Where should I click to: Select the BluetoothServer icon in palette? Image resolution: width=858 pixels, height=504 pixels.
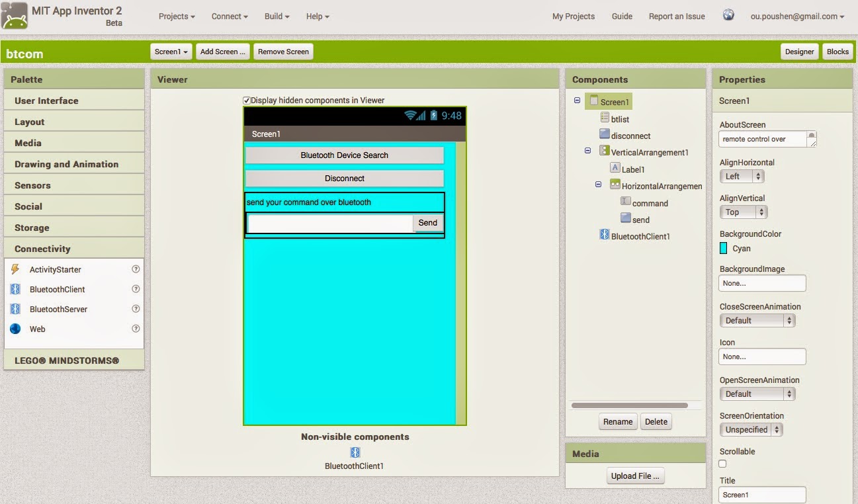pyautogui.click(x=16, y=309)
